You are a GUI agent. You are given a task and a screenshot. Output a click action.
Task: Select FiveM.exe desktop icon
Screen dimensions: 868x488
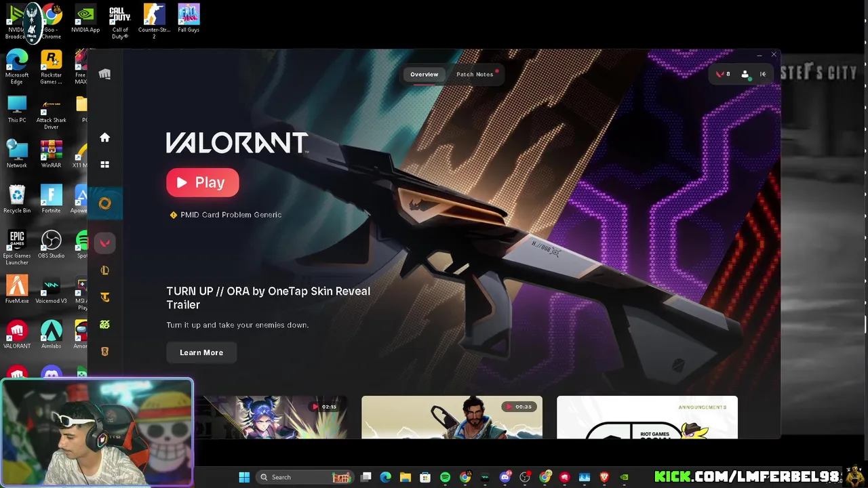[x=17, y=289]
